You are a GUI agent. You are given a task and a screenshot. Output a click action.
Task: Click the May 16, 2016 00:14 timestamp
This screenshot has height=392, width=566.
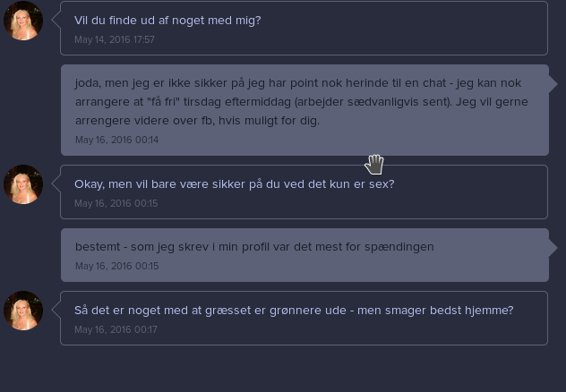click(x=117, y=140)
